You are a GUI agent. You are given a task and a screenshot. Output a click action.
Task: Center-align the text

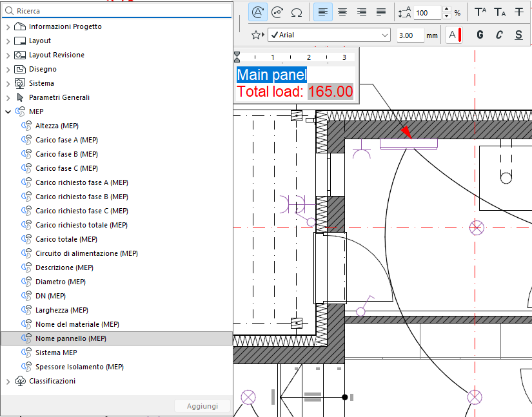[342, 12]
